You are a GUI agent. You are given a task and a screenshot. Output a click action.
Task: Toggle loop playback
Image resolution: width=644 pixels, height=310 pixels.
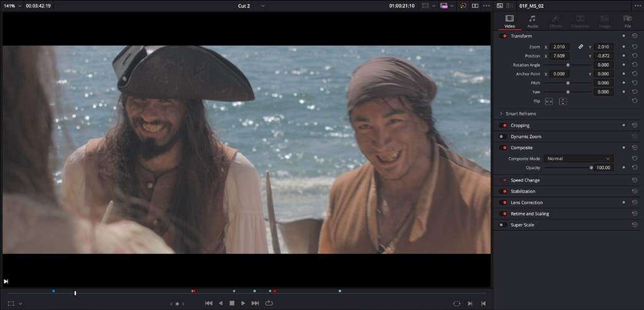268,303
